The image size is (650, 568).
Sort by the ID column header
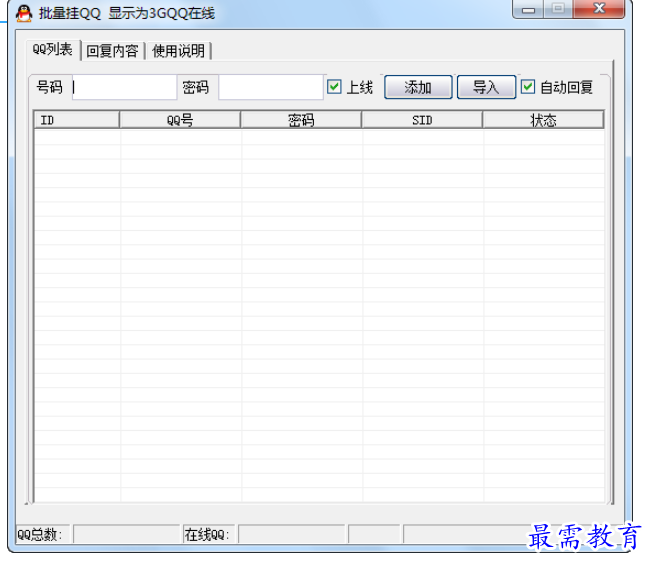[x=77, y=120]
